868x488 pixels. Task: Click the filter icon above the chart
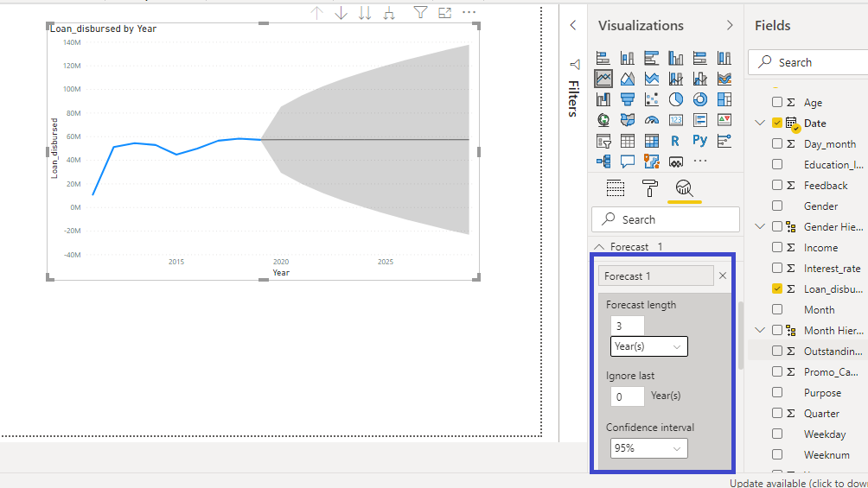(420, 13)
